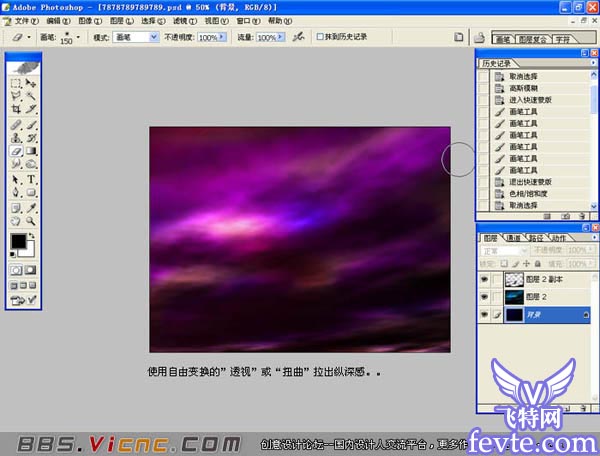Open the brush preset picker dropdown

[x=76, y=37]
